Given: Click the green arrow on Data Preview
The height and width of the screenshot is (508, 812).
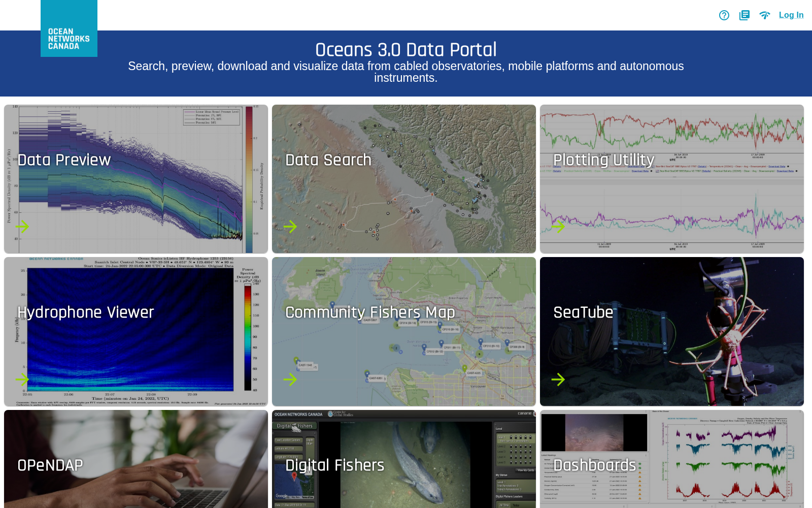Looking at the screenshot, I should (x=22, y=227).
